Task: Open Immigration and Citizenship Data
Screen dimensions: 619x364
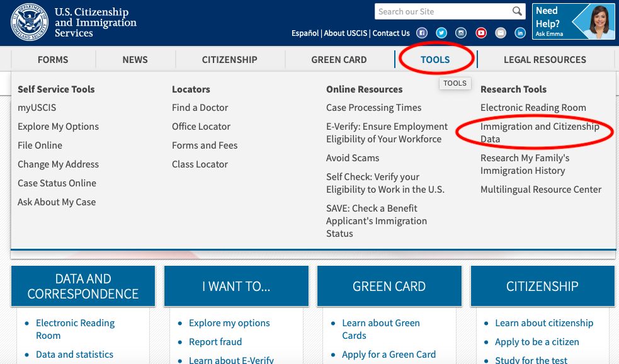Action: [x=540, y=133]
